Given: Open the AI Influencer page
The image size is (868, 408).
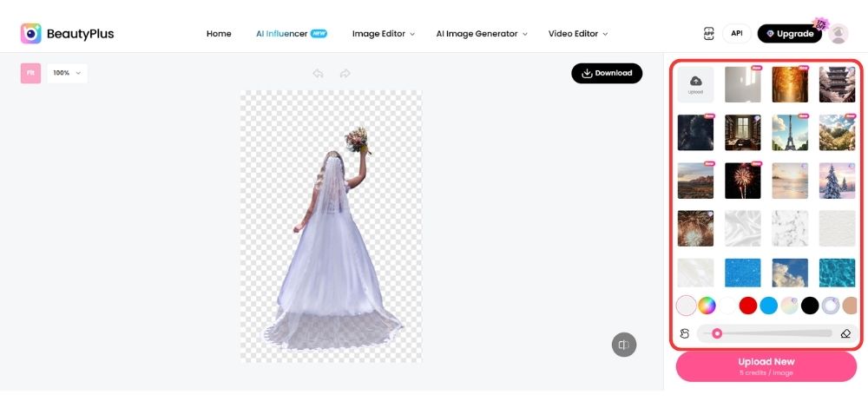Looking at the screenshot, I should 291,34.
